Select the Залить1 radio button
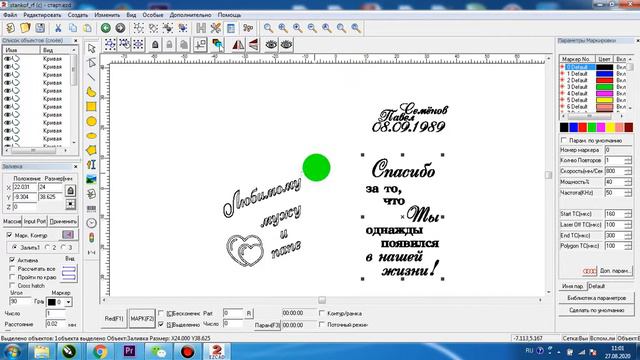Image resolution: width=640 pixels, height=360 pixels. click(x=15, y=247)
